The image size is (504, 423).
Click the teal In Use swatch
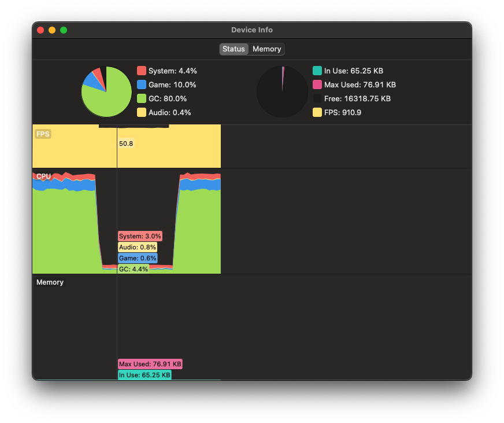coord(317,71)
